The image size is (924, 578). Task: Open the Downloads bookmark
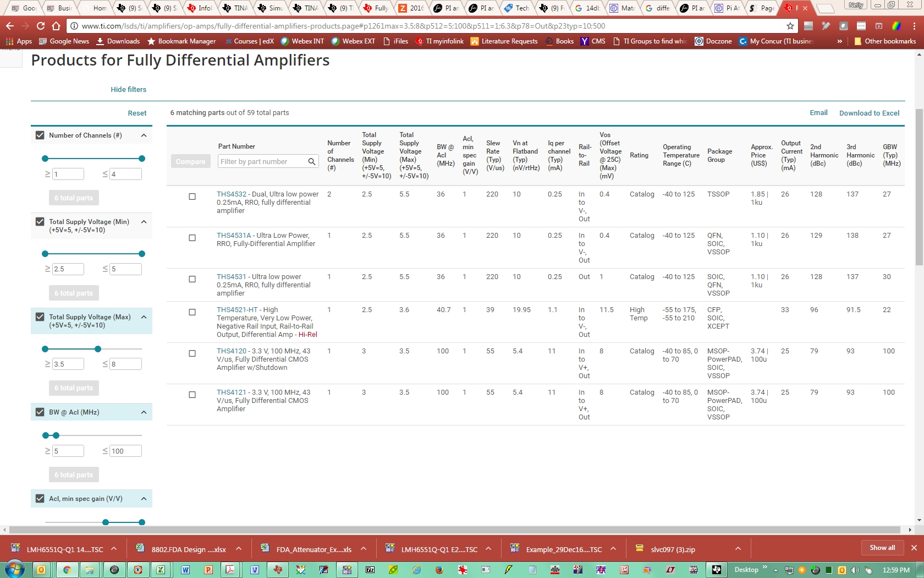(x=118, y=41)
